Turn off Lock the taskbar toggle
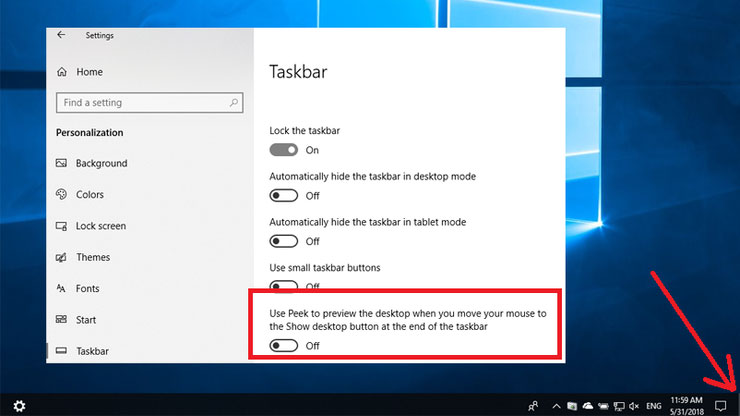Image resolution: width=740 pixels, height=416 pixels. 284,150
